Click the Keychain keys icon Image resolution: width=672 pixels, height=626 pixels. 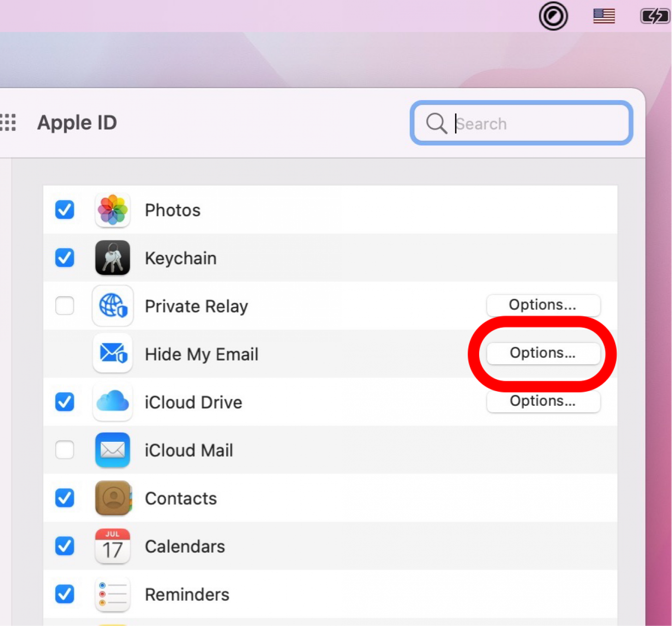click(x=113, y=258)
